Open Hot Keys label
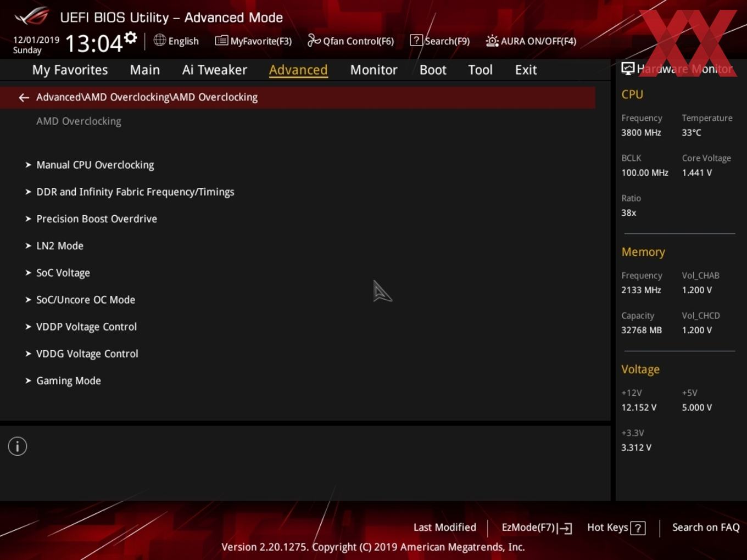Viewport: 747px width, 560px height. [x=607, y=527]
